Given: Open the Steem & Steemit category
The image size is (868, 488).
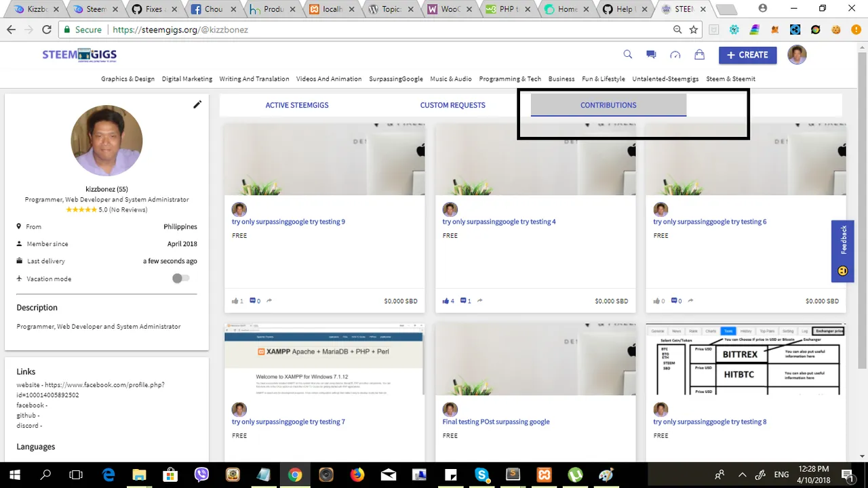Looking at the screenshot, I should (x=730, y=79).
